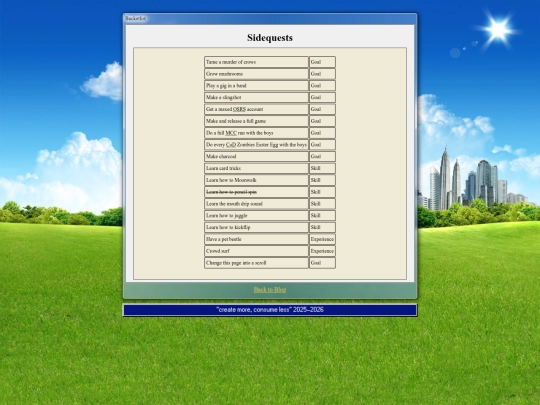Select 'Make and release a full game' cell
Image resolution: width=540 pixels, height=405 pixels.
[x=256, y=121]
